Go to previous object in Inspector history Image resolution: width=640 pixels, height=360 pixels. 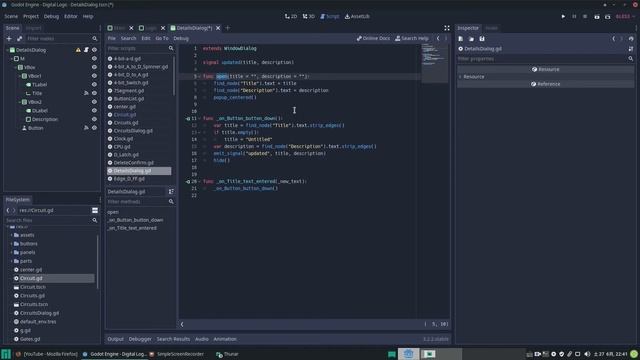pos(613,38)
